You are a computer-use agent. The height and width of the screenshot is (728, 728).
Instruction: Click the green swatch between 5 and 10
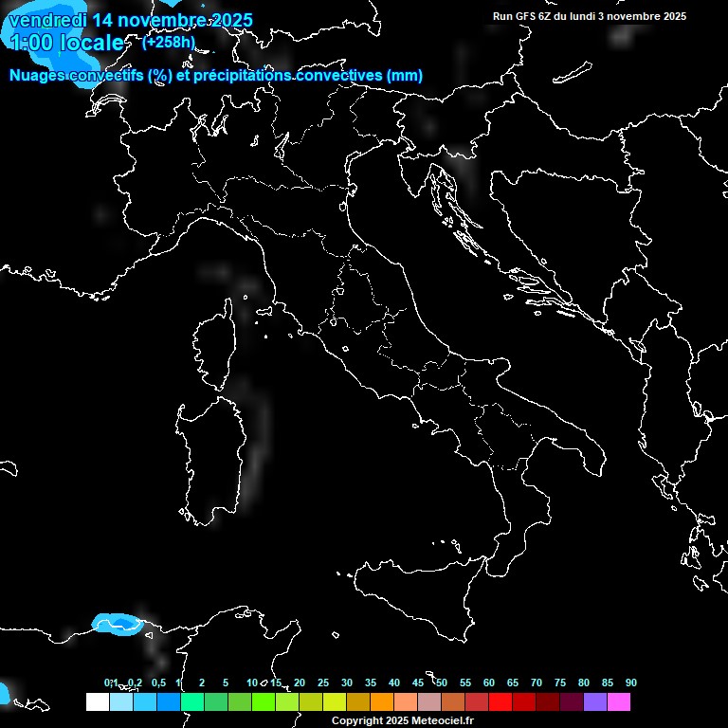[x=240, y=701]
